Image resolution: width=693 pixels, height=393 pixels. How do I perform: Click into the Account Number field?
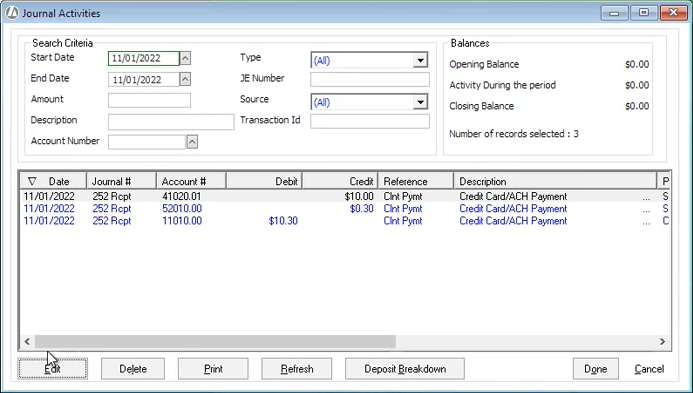coord(147,142)
